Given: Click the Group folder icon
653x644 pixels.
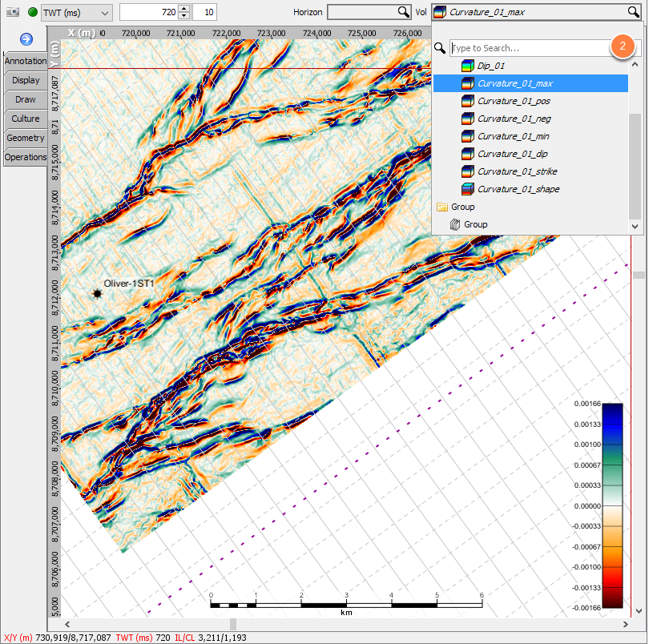Looking at the screenshot, I should coord(441,207).
